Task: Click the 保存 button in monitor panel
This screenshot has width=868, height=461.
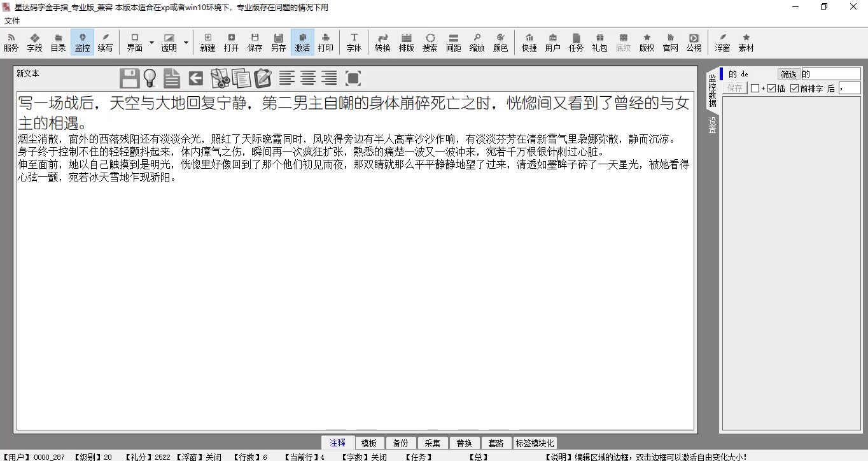Action: (735, 89)
